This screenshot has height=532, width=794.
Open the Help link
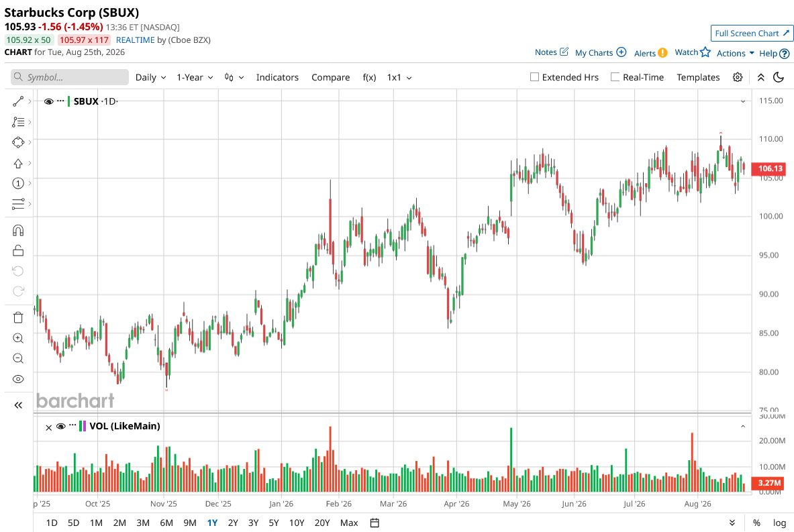pos(775,53)
